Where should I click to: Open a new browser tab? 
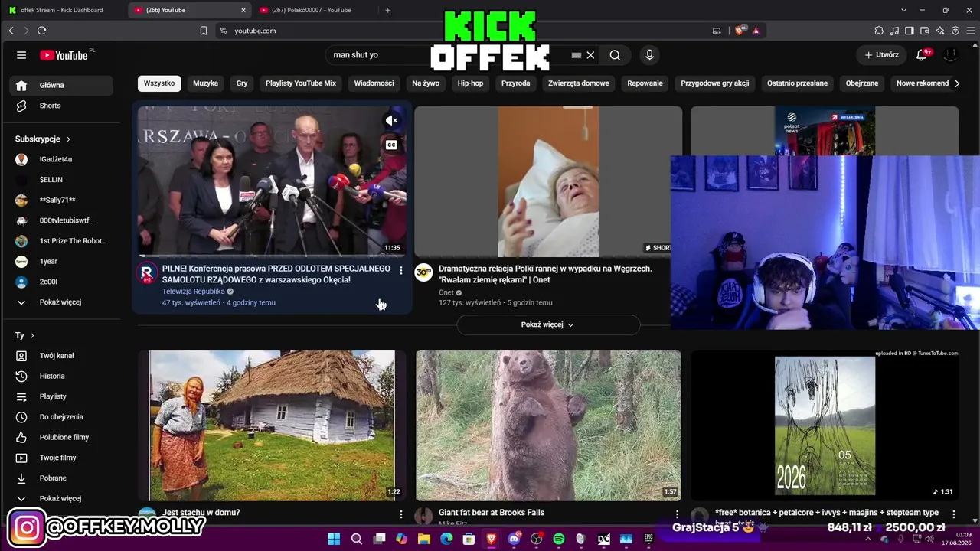point(387,10)
